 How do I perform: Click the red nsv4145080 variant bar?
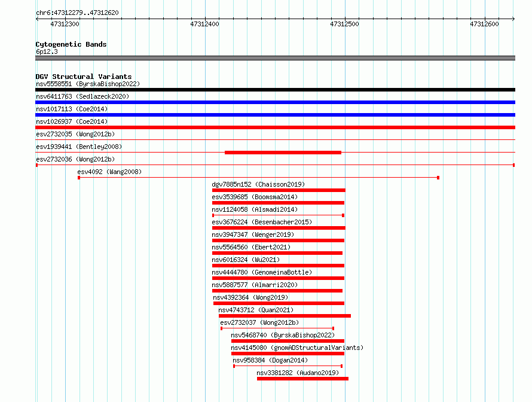(288, 354)
